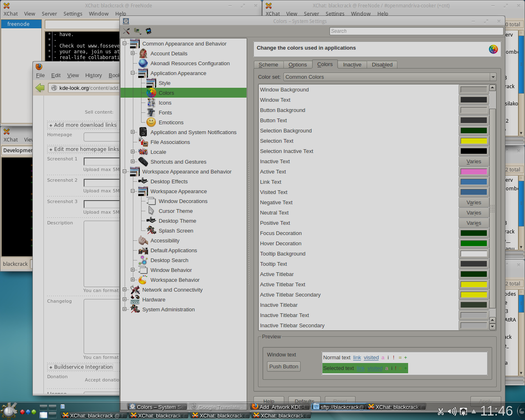
Task: Collapse the Common Appearance and Behavior branch
Action: 124,43
